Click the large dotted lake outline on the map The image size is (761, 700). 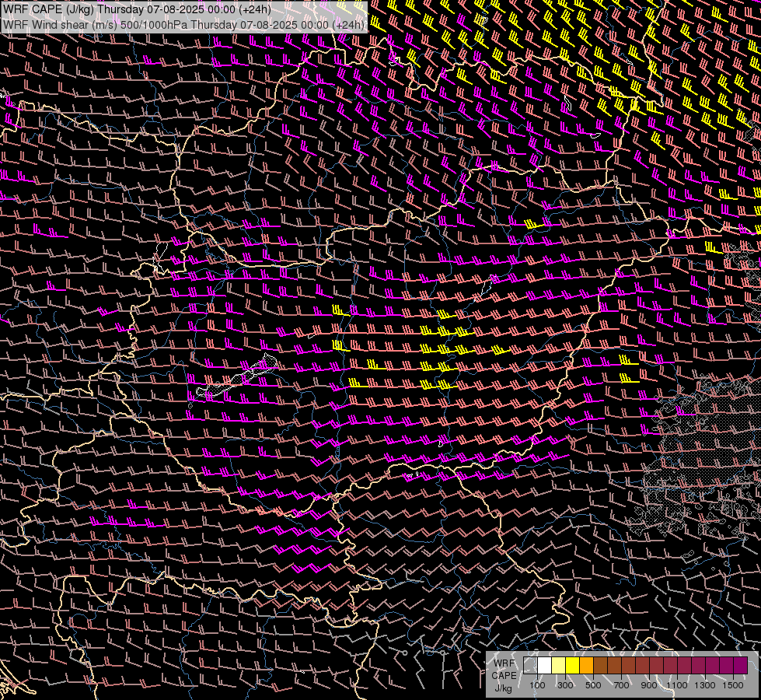238,376
